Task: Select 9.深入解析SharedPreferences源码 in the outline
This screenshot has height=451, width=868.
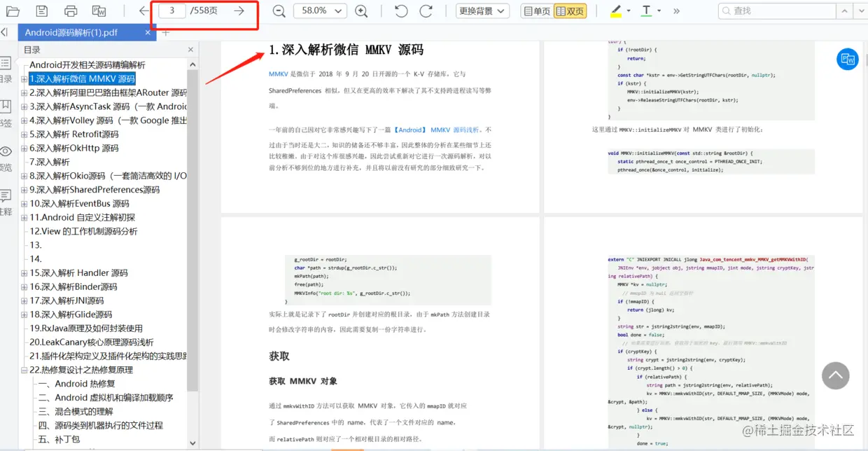Action: tap(94, 190)
